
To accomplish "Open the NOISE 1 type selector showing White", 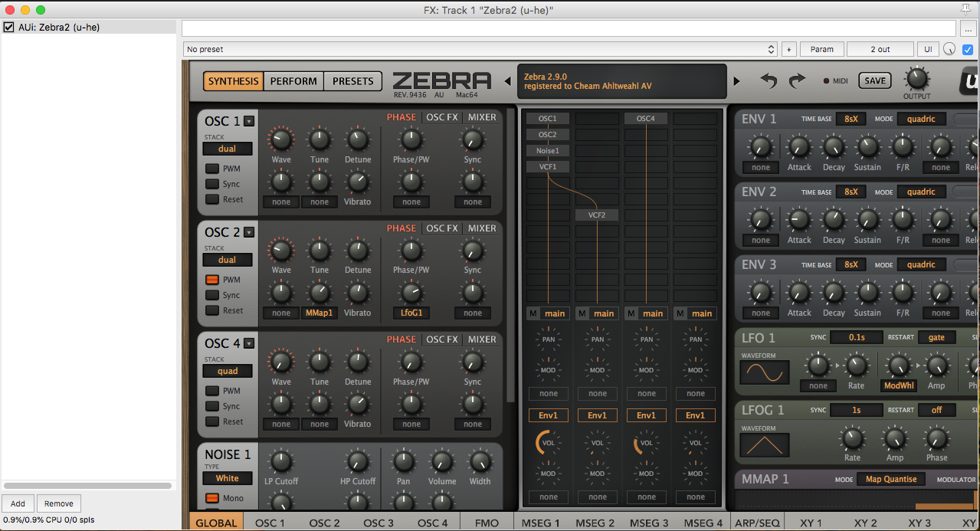I will pos(227,477).
